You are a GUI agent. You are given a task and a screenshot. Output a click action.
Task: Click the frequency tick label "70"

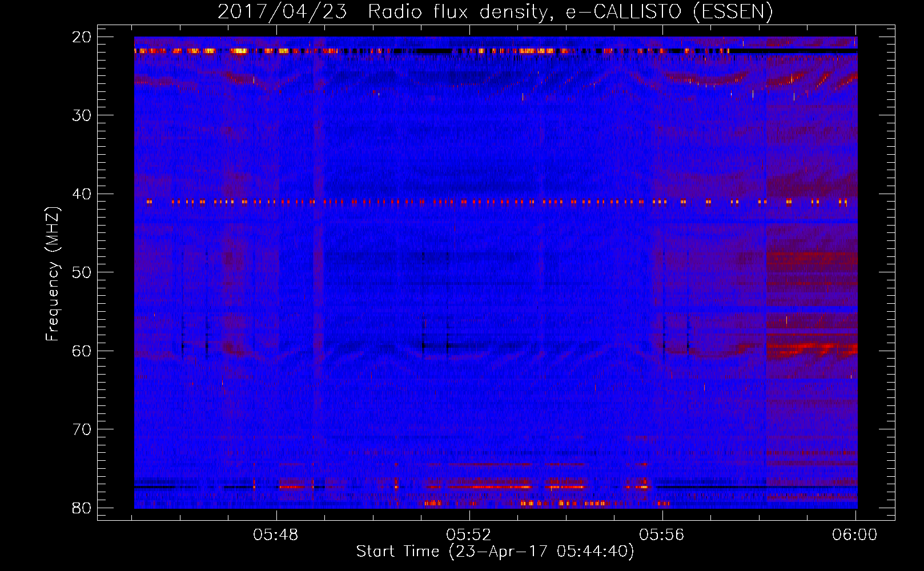pos(82,429)
